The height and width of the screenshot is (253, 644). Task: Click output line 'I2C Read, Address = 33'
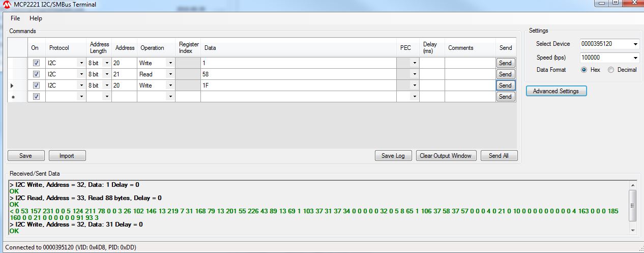pos(85,198)
